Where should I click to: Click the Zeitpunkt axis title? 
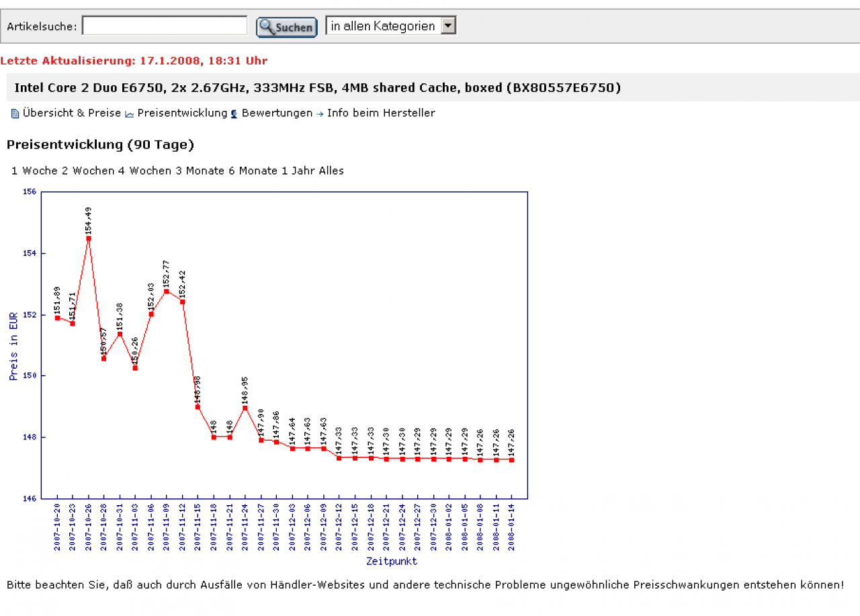392,561
